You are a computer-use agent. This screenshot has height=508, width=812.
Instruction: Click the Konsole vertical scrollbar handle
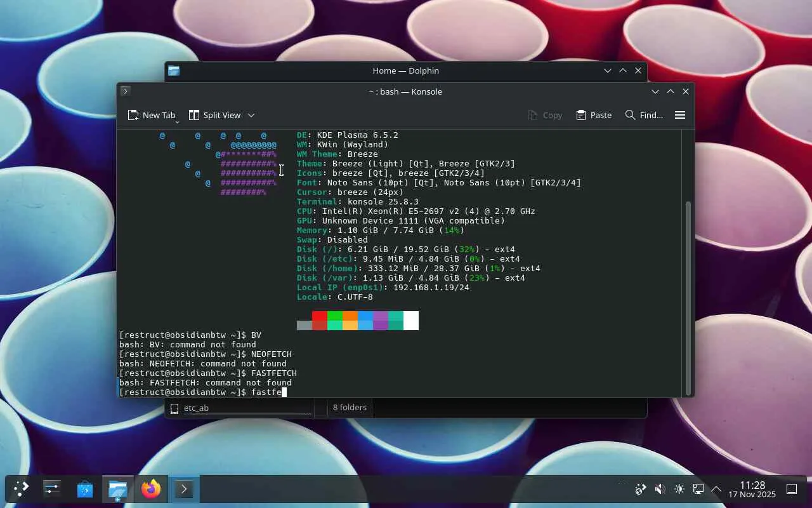click(689, 297)
